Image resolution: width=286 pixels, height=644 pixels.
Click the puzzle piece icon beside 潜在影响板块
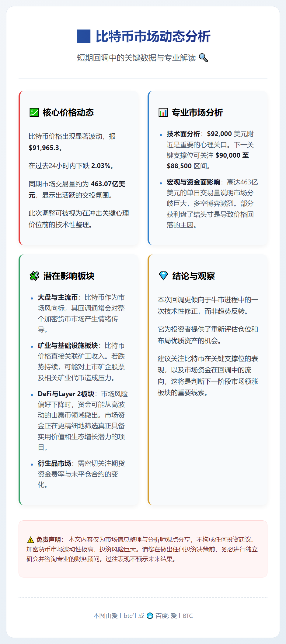34,276
